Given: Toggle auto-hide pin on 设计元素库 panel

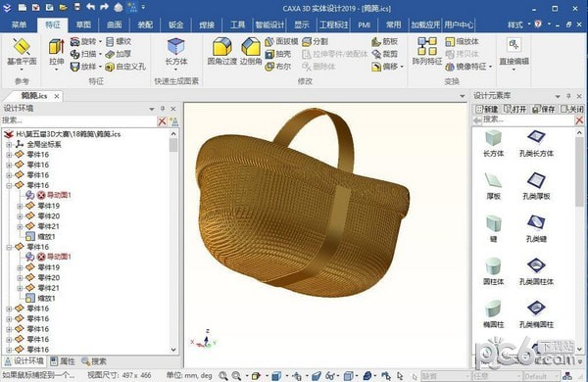Looking at the screenshot, I should pos(568,96).
